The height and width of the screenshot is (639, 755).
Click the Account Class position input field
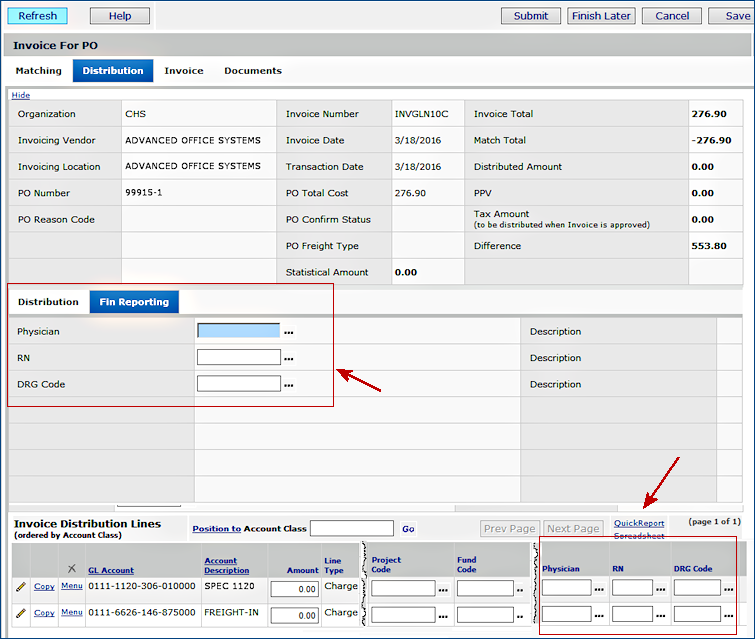point(351,528)
